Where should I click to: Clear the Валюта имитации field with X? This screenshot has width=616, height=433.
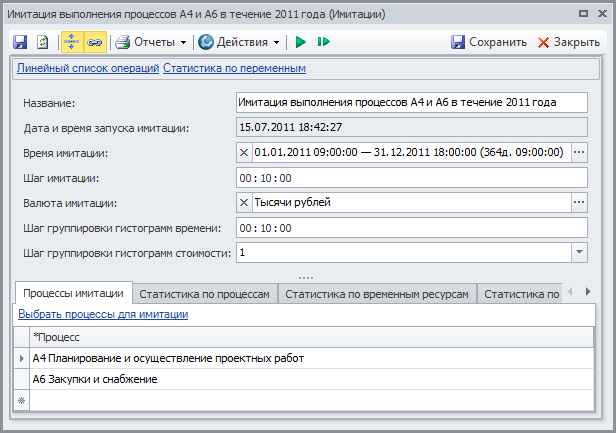pos(245,202)
